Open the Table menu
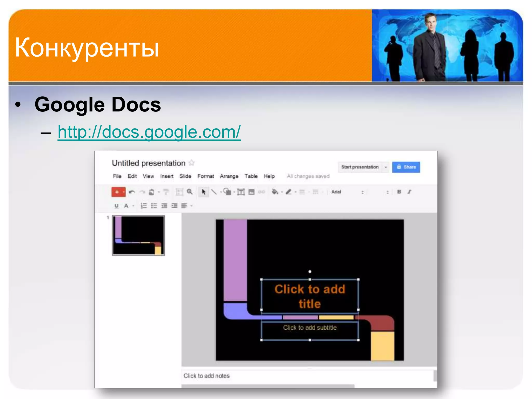Image resolution: width=532 pixels, height=399 pixels. 251,176
